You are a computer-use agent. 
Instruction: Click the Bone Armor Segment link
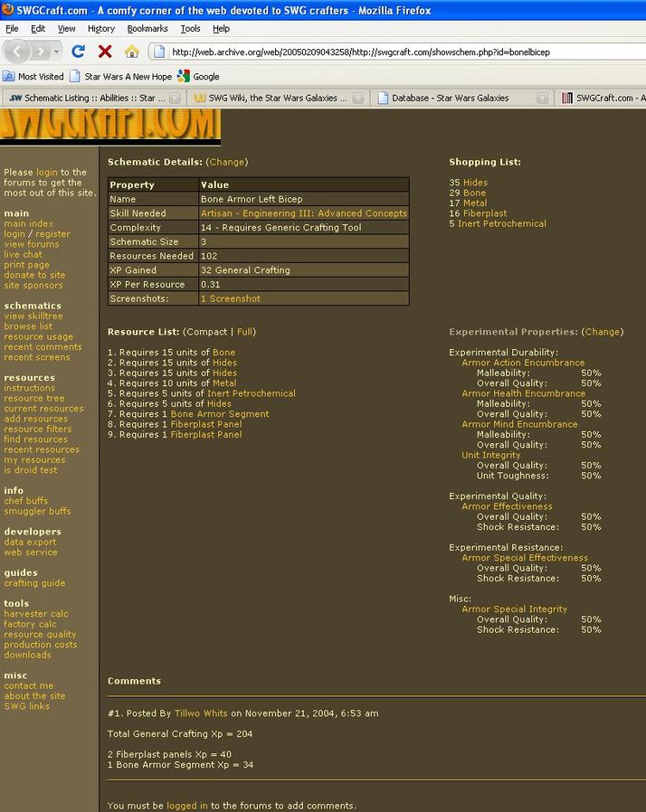pos(220,414)
